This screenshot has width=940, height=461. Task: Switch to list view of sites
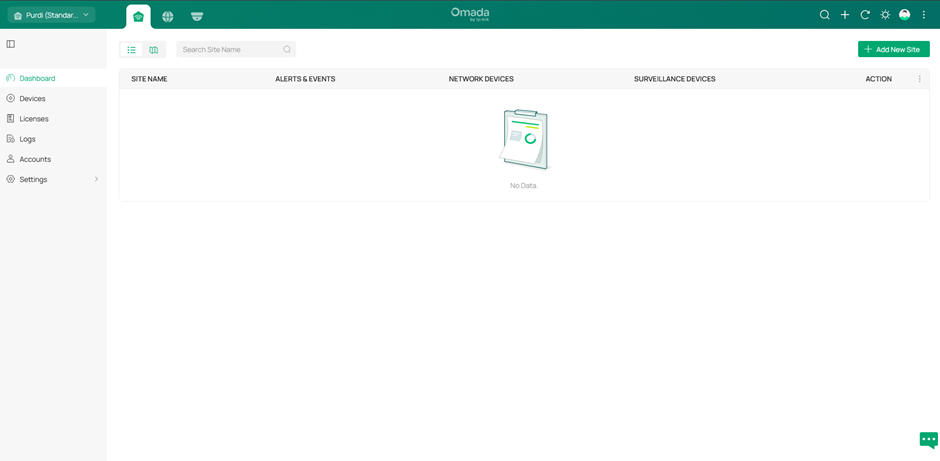[131, 49]
